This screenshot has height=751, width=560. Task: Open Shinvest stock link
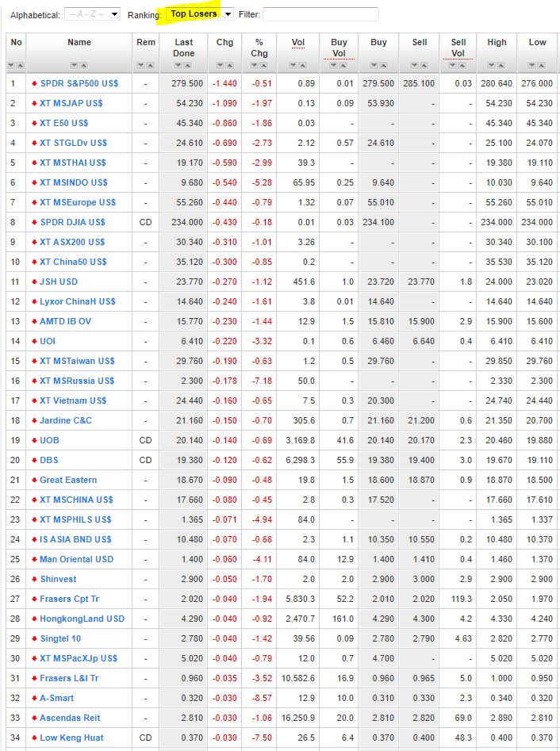[x=58, y=579]
